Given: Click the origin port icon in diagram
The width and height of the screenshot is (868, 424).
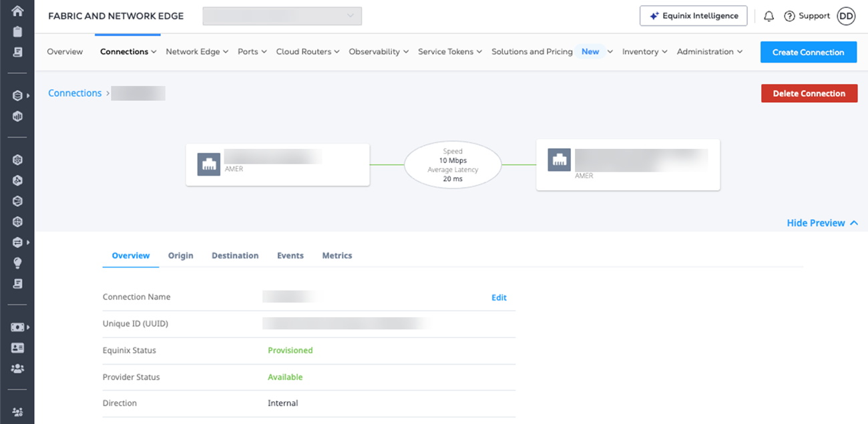Looking at the screenshot, I should [x=209, y=164].
